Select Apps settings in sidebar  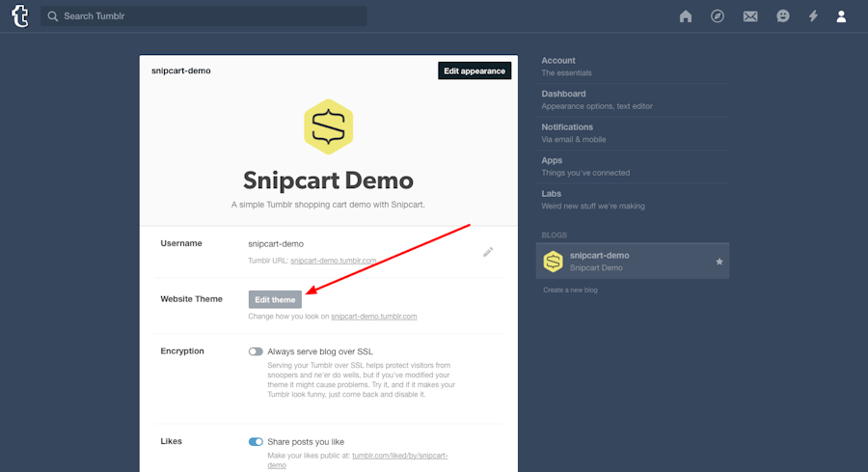(632, 166)
